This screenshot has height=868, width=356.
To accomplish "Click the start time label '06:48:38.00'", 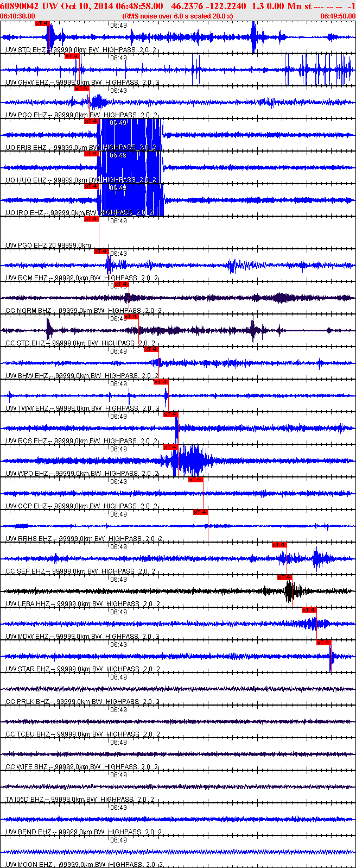I will [x=17, y=16].
